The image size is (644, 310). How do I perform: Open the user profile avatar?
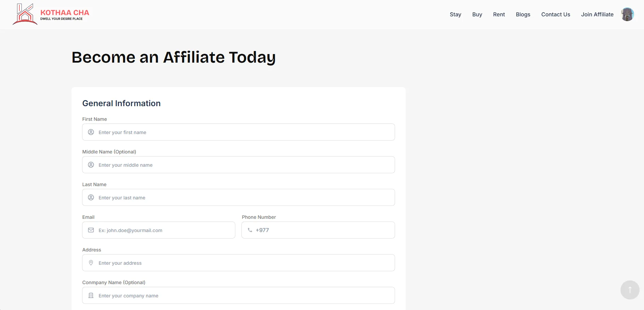[627, 14]
